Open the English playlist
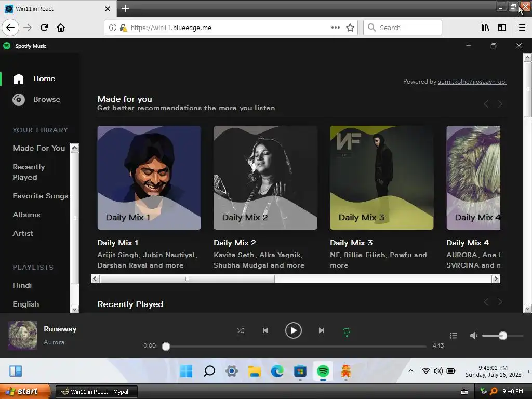This screenshot has width=532, height=399. (x=26, y=304)
